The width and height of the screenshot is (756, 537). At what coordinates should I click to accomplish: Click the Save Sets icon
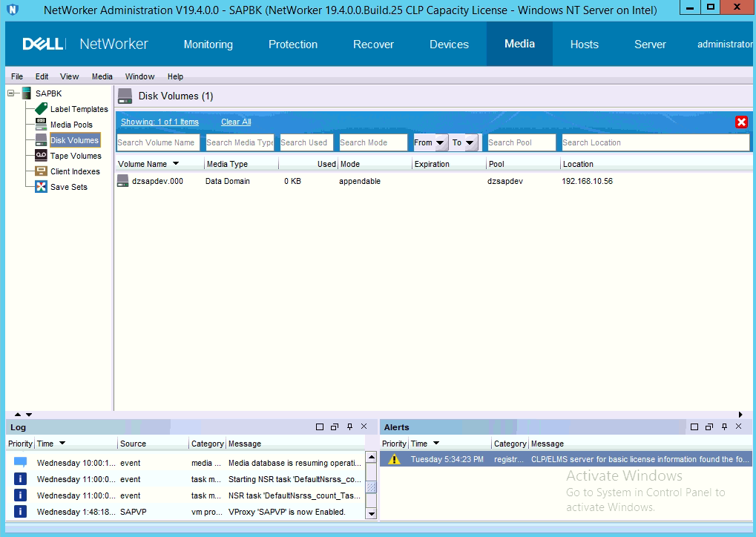(42, 187)
